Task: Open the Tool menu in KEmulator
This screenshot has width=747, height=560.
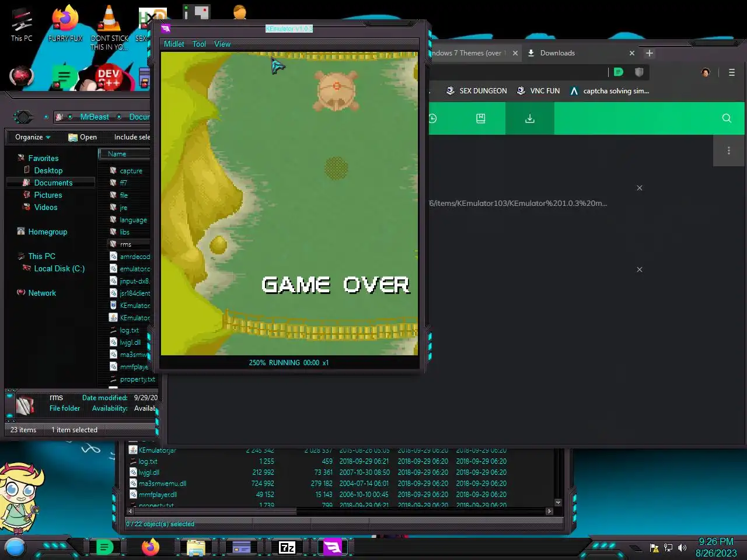Action: [x=199, y=44]
